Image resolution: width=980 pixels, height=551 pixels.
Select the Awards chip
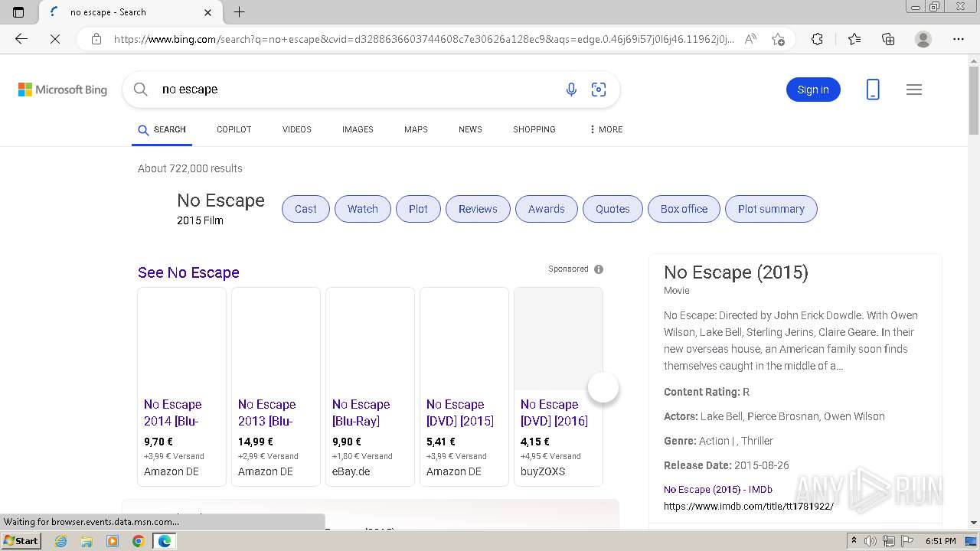click(547, 209)
